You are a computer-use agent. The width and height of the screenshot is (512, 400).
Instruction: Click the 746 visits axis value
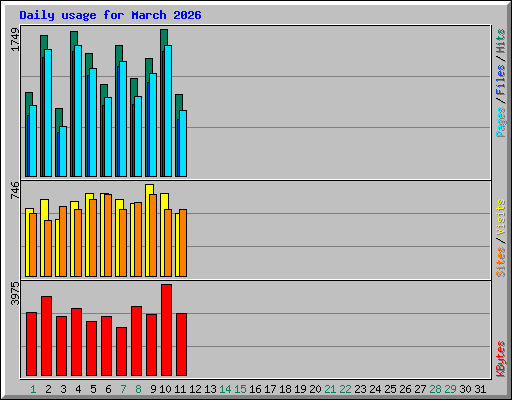coord(15,191)
